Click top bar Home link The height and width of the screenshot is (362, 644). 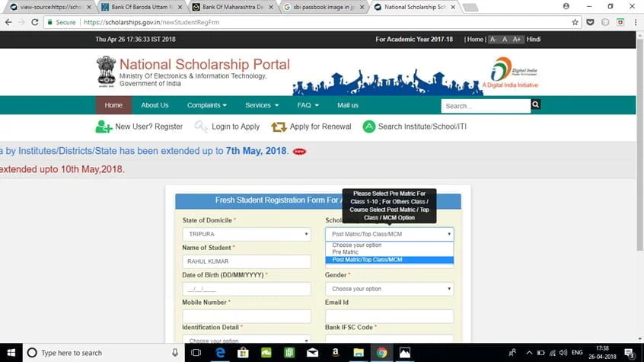click(475, 40)
